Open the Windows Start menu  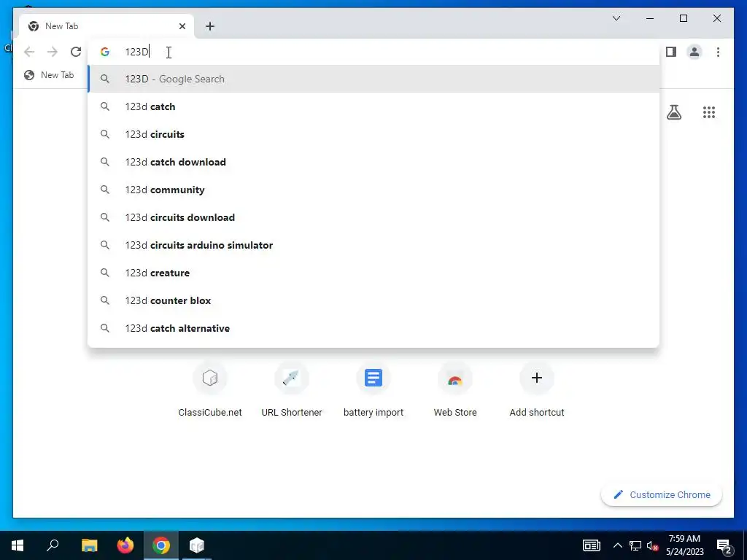(x=18, y=545)
